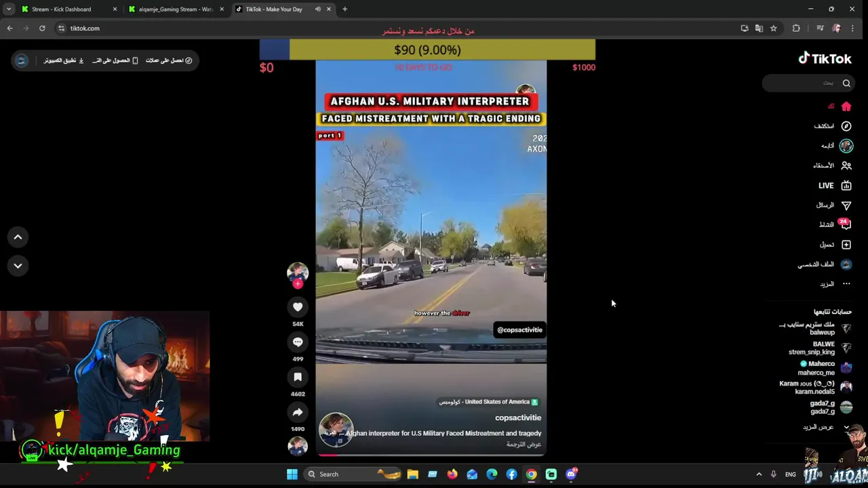Open Upload plus icon in sidebar

pyautogui.click(x=846, y=244)
